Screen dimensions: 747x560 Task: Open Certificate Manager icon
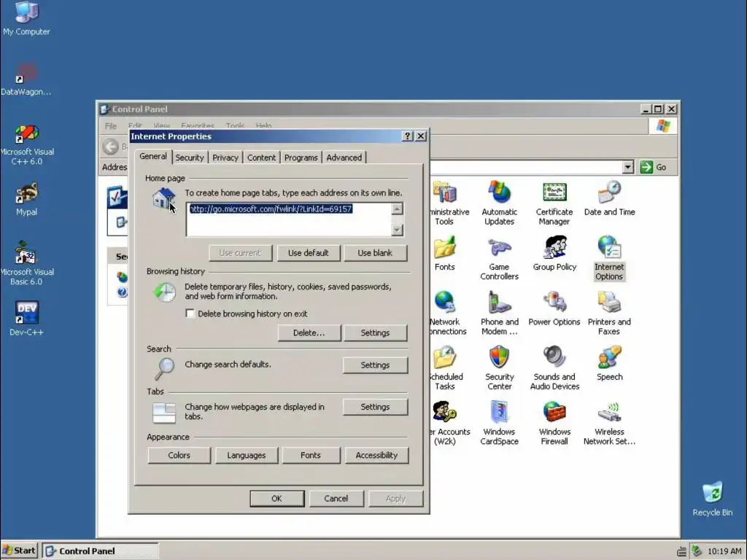tap(554, 203)
